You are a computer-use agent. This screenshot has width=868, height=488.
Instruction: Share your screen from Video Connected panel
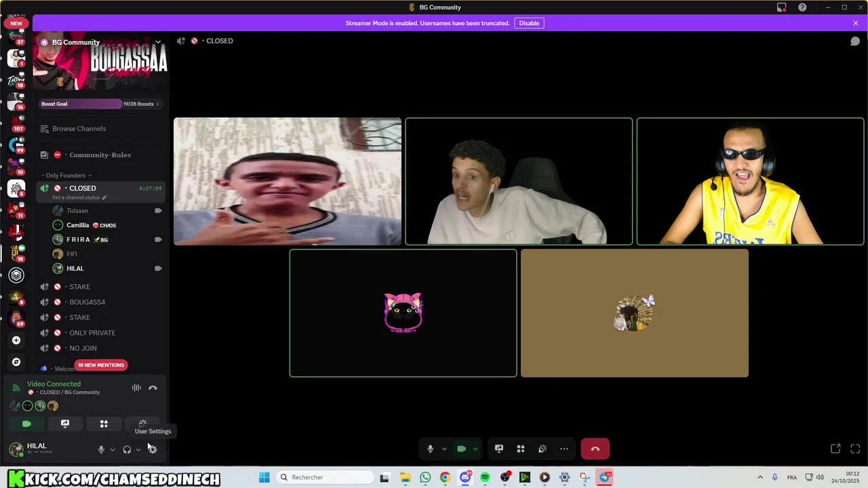coord(65,424)
